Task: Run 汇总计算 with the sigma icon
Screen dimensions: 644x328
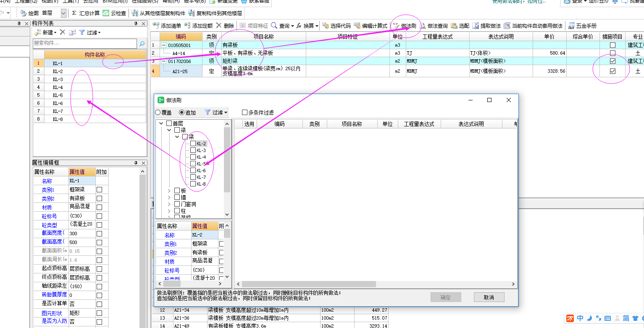Action: coord(86,13)
